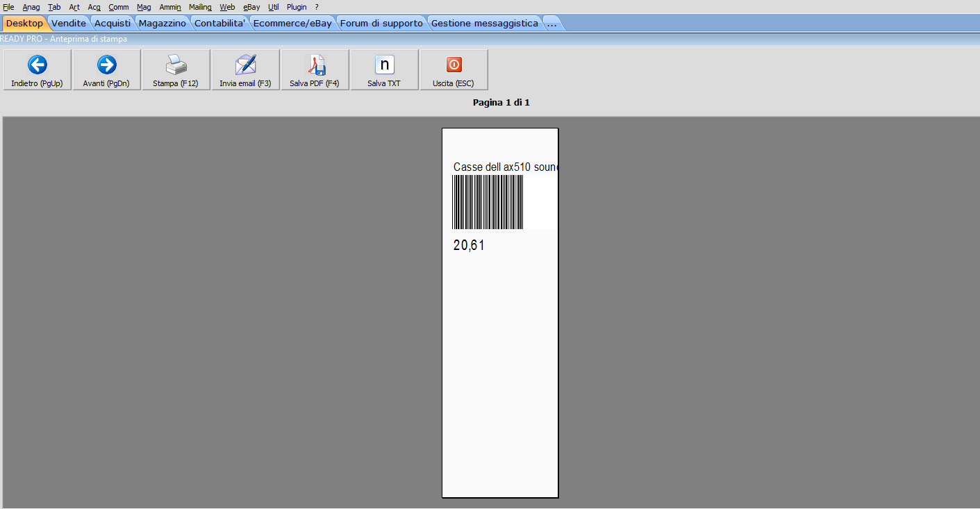Click the price text 20,61

pyautogui.click(x=469, y=245)
